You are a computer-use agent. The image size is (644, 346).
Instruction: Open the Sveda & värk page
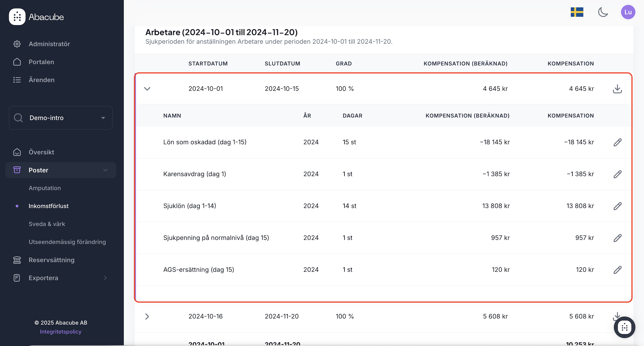(x=47, y=224)
